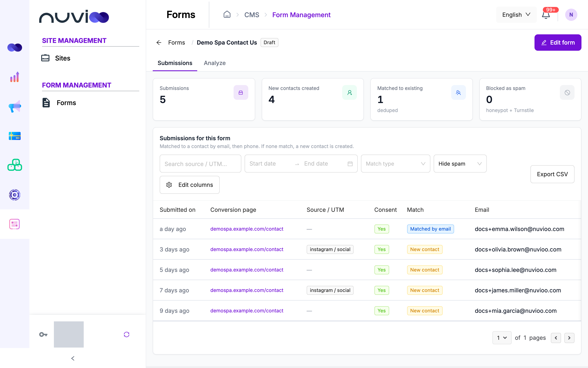
Task: Open the Hide spam filter dropdown
Action: 460,164
